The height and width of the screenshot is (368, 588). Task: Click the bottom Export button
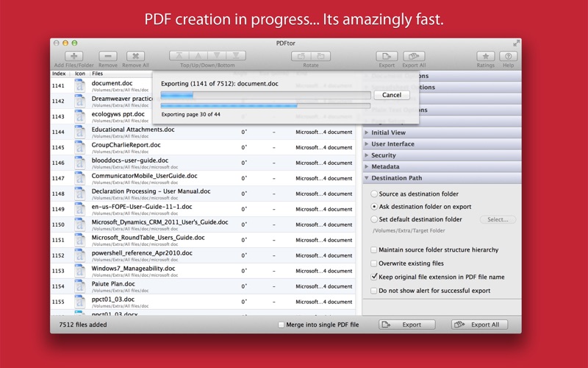pyautogui.click(x=407, y=325)
